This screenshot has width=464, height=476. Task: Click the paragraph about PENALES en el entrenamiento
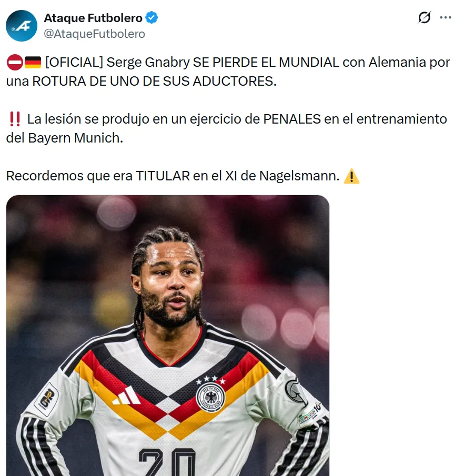[x=227, y=128]
